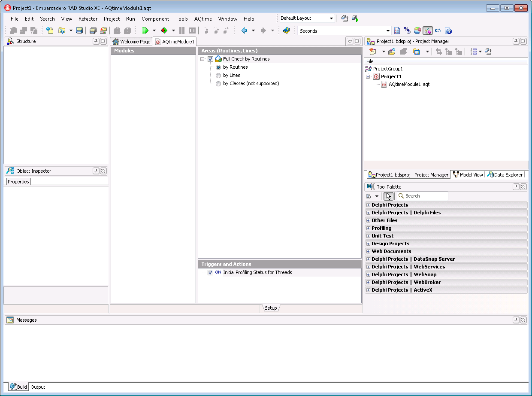532x396 pixels.
Task: Click the Run Without Debugging bug icon
Action: coord(164,30)
